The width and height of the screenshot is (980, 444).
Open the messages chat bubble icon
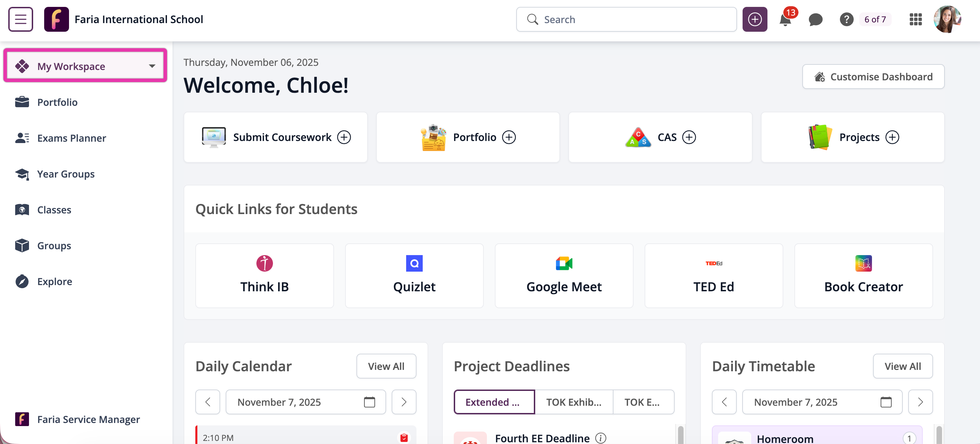(x=815, y=19)
